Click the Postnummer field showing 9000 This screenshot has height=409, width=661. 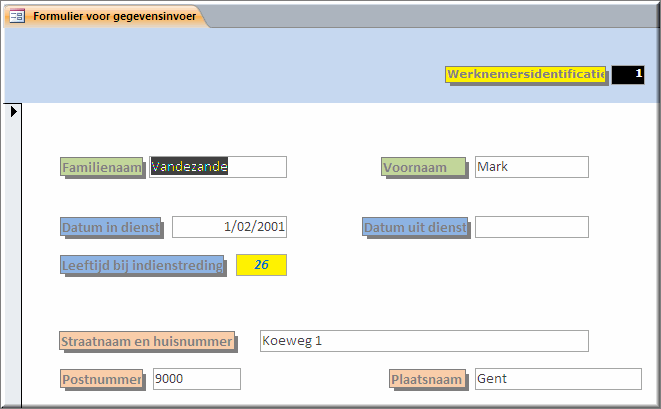point(197,379)
